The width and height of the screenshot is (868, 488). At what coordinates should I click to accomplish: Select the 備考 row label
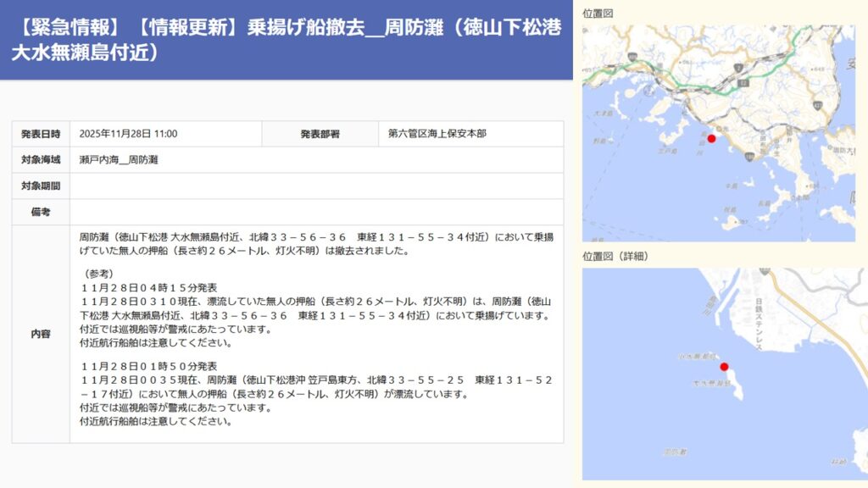tap(41, 212)
